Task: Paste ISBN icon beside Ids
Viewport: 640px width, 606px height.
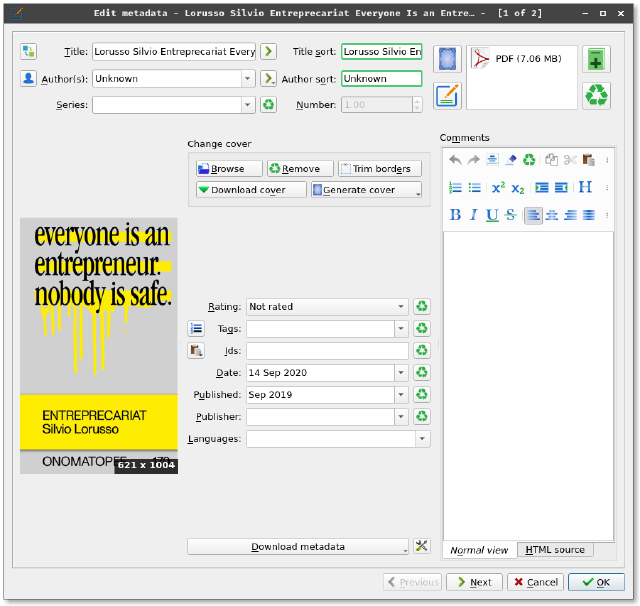Action: (x=196, y=351)
